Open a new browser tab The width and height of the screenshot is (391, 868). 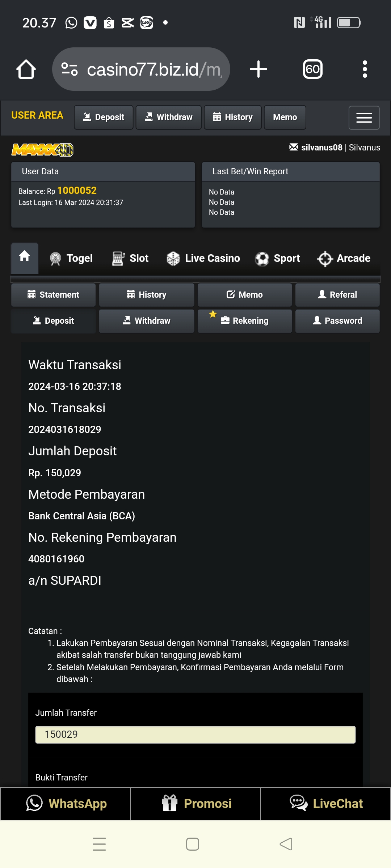point(258,69)
